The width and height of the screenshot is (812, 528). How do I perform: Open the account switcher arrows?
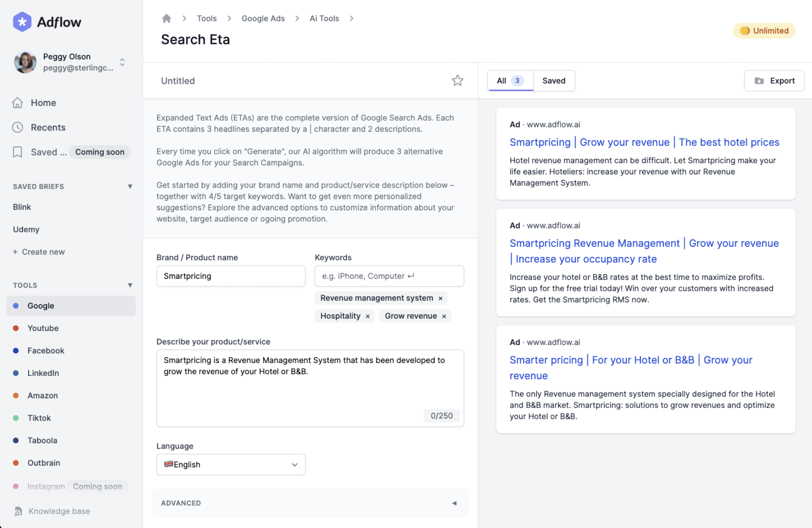[x=122, y=62]
